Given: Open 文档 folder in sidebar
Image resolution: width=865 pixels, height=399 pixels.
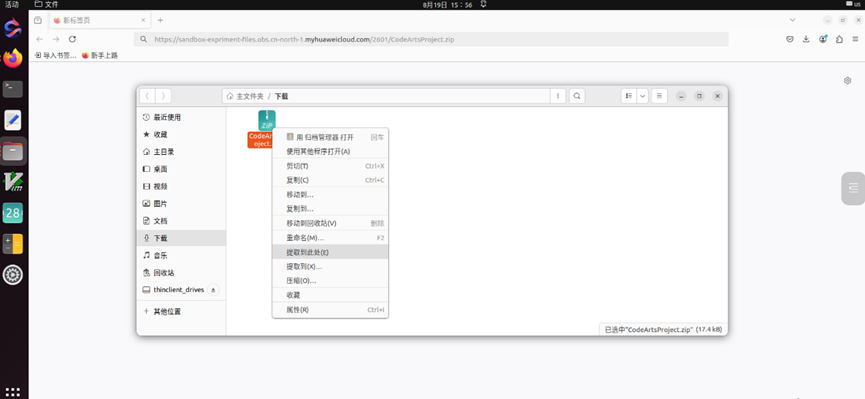Looking at the screenshot, I should pyautogui.click(x=181, y=221).
